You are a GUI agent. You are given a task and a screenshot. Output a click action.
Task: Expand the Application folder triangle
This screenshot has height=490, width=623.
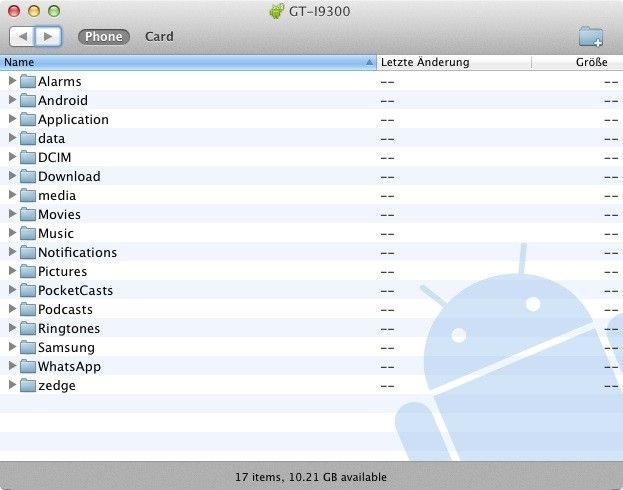click(x=12, y=119)
